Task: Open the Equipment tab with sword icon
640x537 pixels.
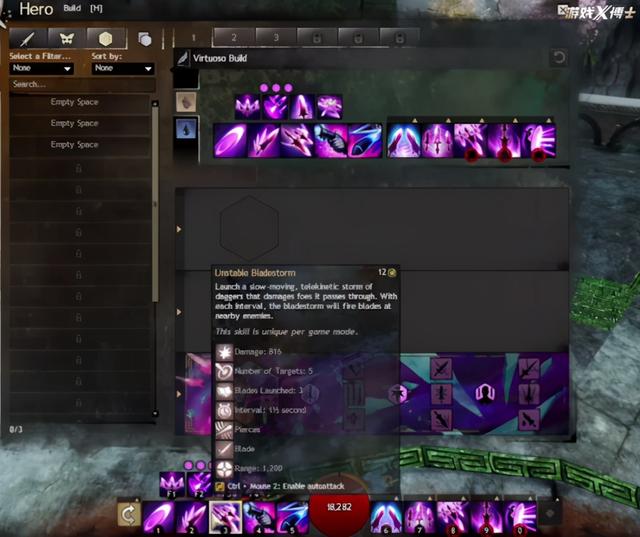Action: 27,39
